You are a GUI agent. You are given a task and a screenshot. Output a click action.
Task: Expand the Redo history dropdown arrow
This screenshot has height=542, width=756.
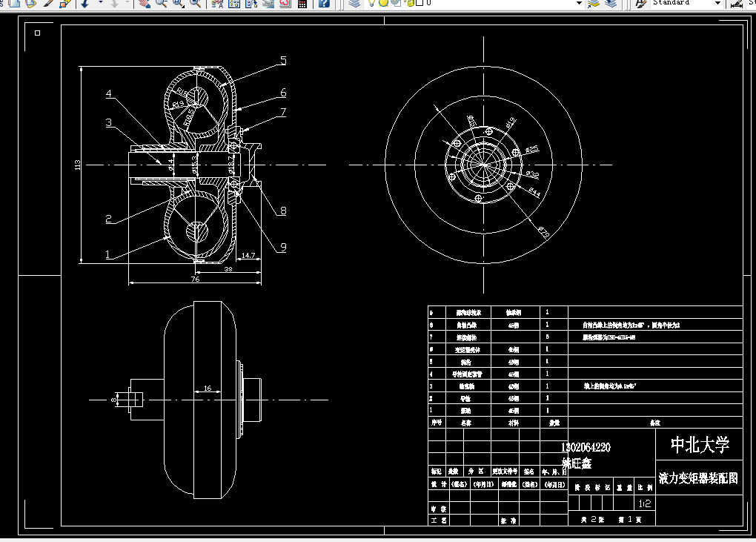coord(127,2)
